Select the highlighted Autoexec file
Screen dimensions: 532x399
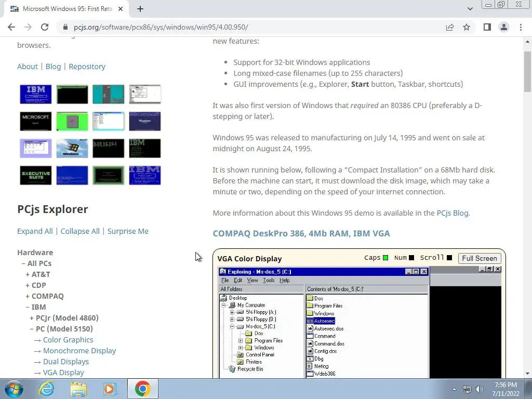324,321
